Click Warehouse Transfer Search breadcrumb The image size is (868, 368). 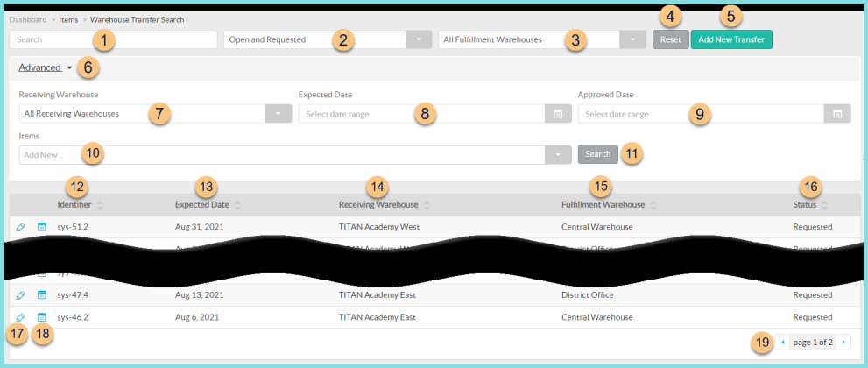click(138, 20)
